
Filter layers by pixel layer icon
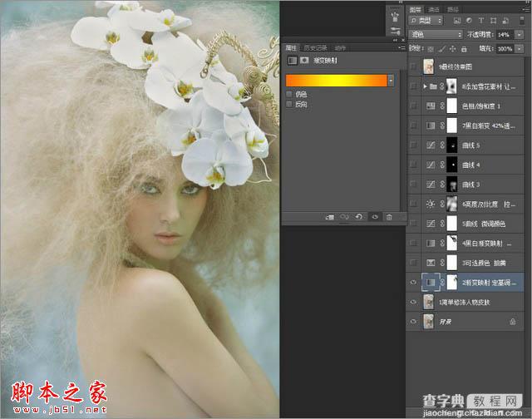[457, 21]
